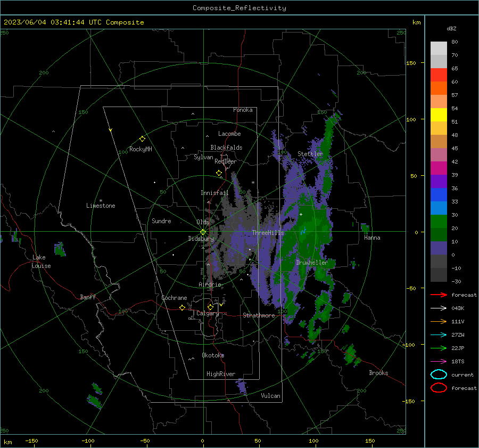Image resolution: width=479 pixels, height=448 pixels.
Task: Select the yellow diamond marker below RedDeer
Action: [219, 173]
